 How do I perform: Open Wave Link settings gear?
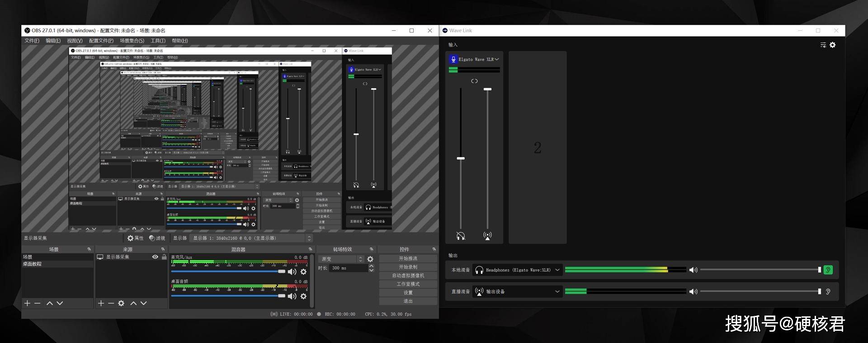click(833, 45)
